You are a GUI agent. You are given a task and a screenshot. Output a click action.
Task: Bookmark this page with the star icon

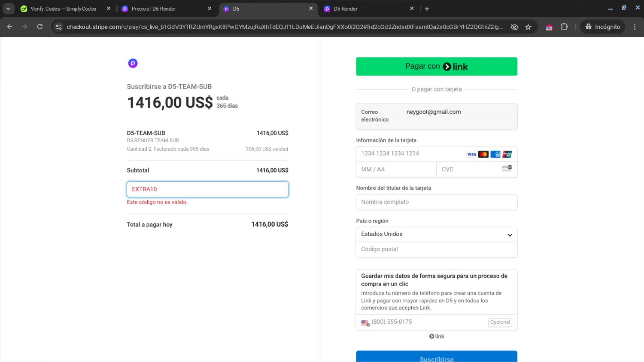pyautogui.click(x=528, y=27)
